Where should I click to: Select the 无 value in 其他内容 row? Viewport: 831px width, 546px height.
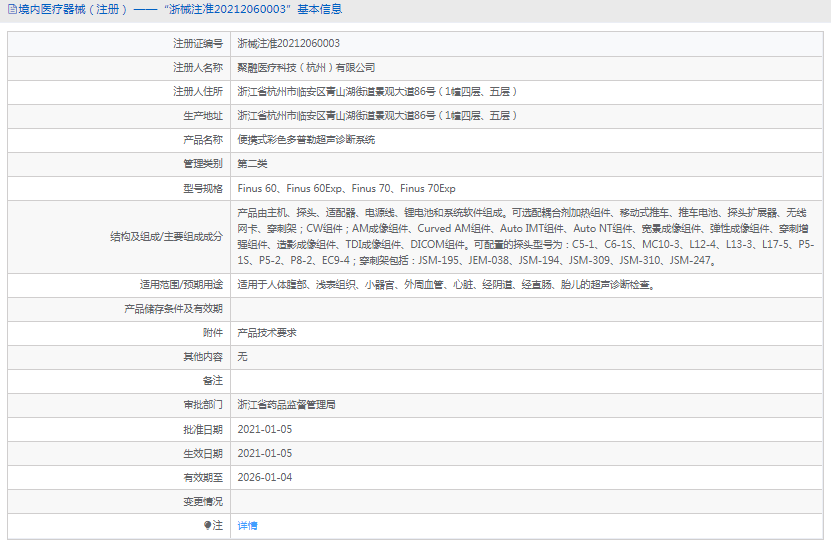[x=242, y=357]
